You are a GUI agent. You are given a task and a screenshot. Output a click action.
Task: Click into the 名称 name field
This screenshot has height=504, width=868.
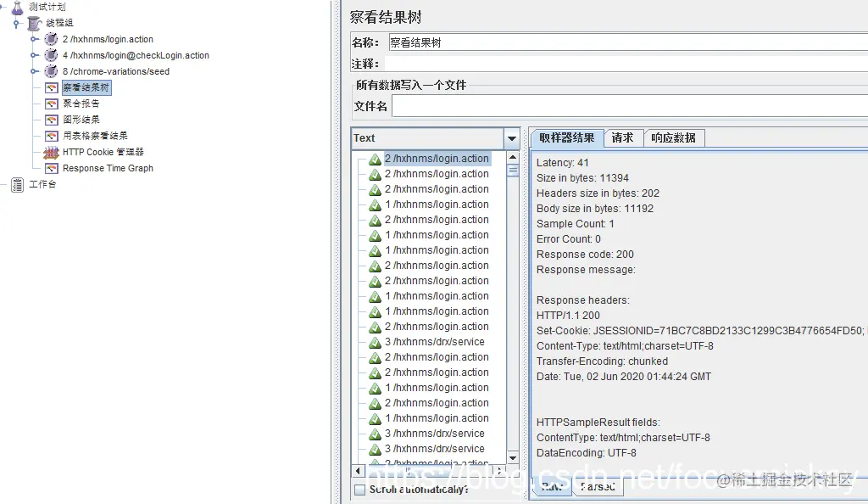(628, 42)
